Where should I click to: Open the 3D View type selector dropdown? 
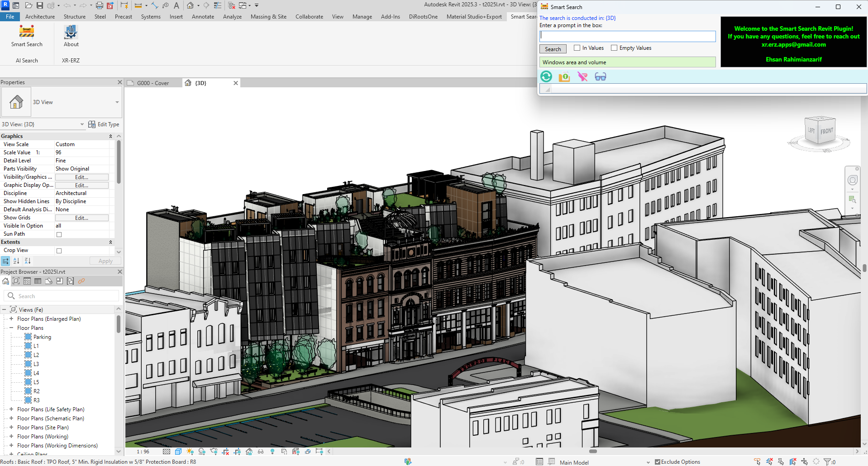(117, 102)
